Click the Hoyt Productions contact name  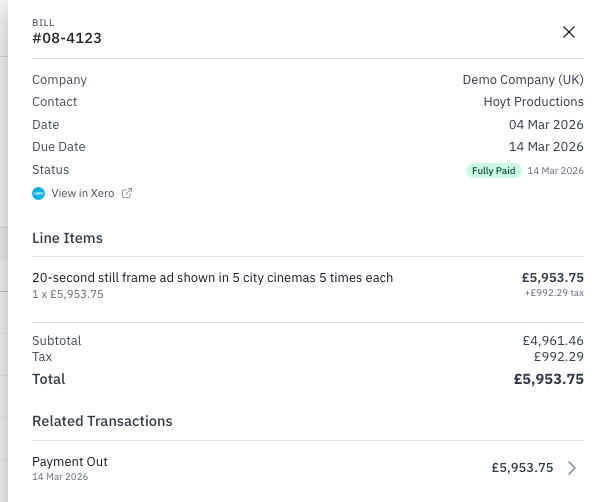click(533, 102)
